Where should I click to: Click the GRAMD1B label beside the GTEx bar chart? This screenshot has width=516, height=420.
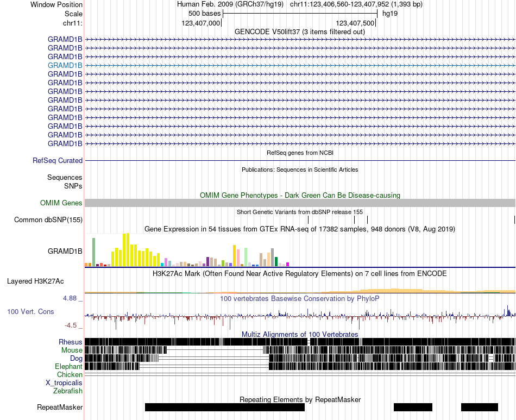click(65, 252)
